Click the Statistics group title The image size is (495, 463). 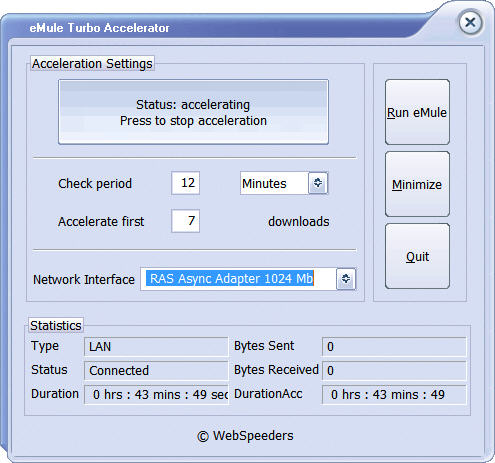pyautogui.click(x=56, y=325)
